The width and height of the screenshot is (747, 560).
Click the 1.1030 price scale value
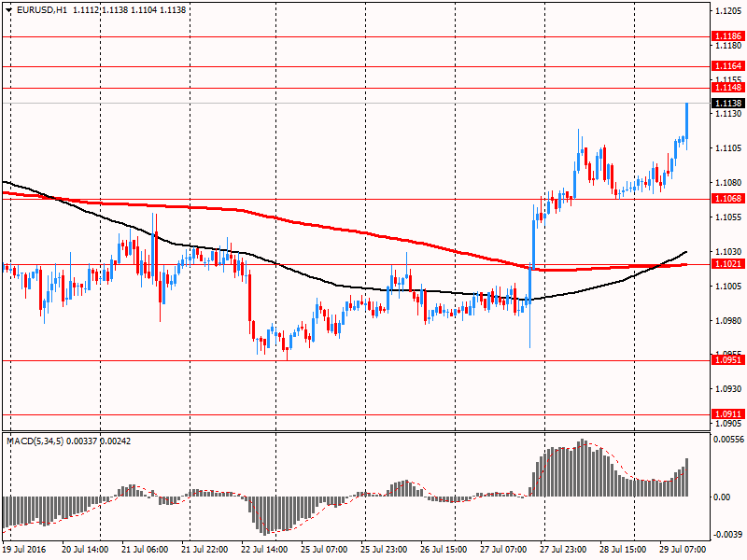point(728,251)
